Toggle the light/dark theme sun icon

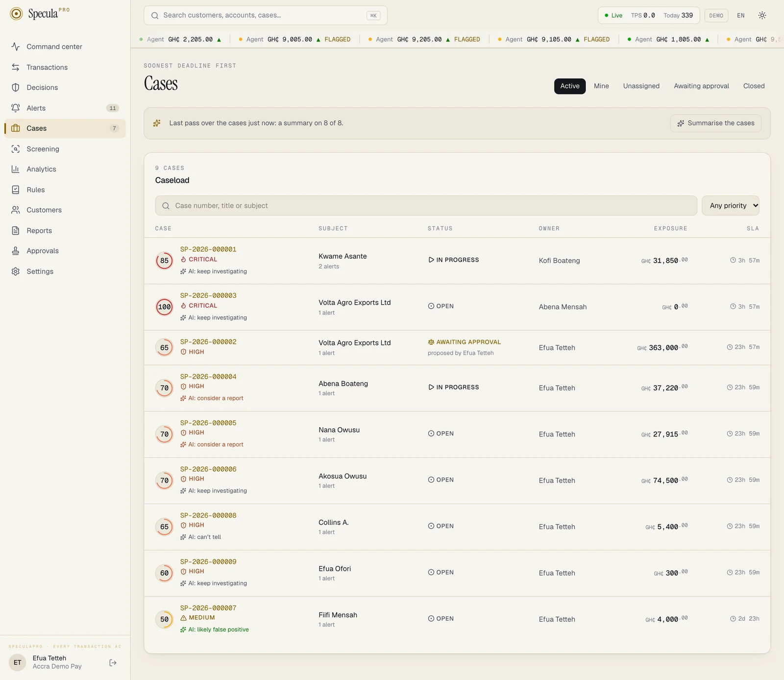[x=762, y=15]
